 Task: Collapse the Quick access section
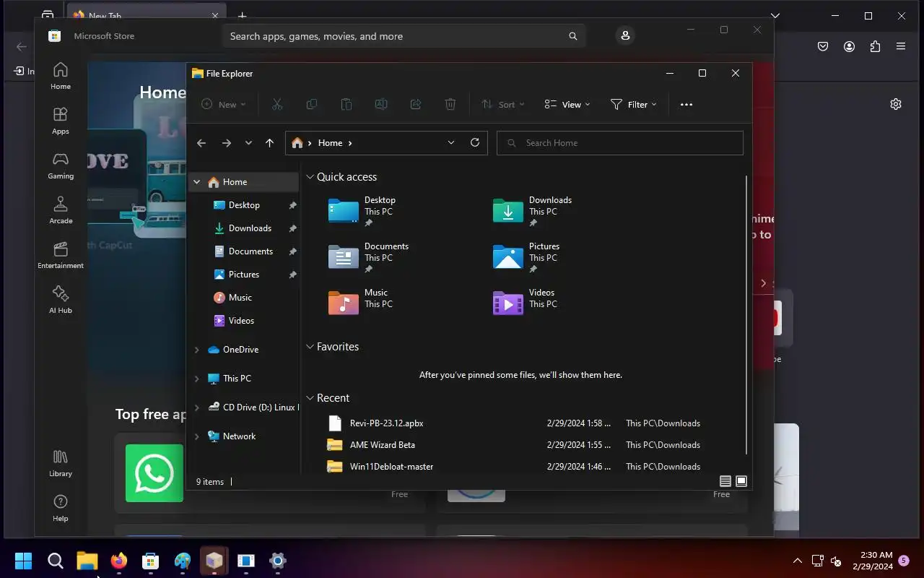pos(310,177)
